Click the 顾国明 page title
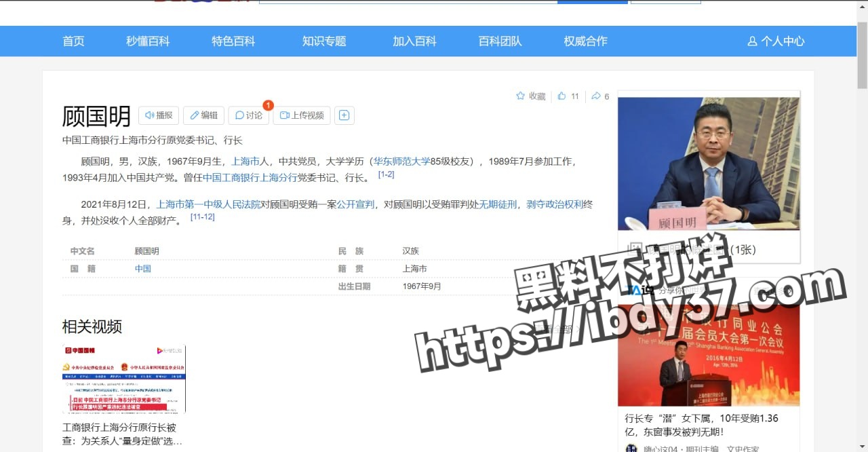 point(96,116)
